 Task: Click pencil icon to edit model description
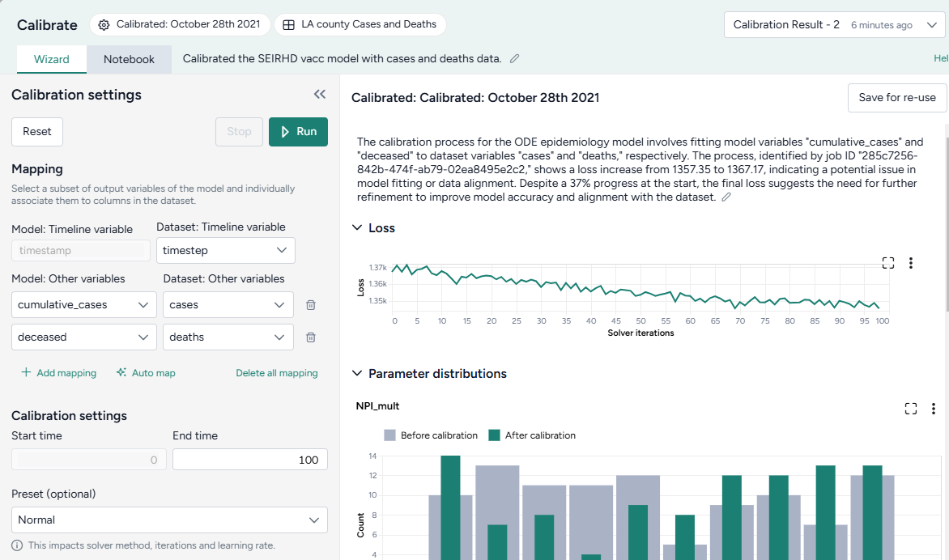(x=514, y=59)
